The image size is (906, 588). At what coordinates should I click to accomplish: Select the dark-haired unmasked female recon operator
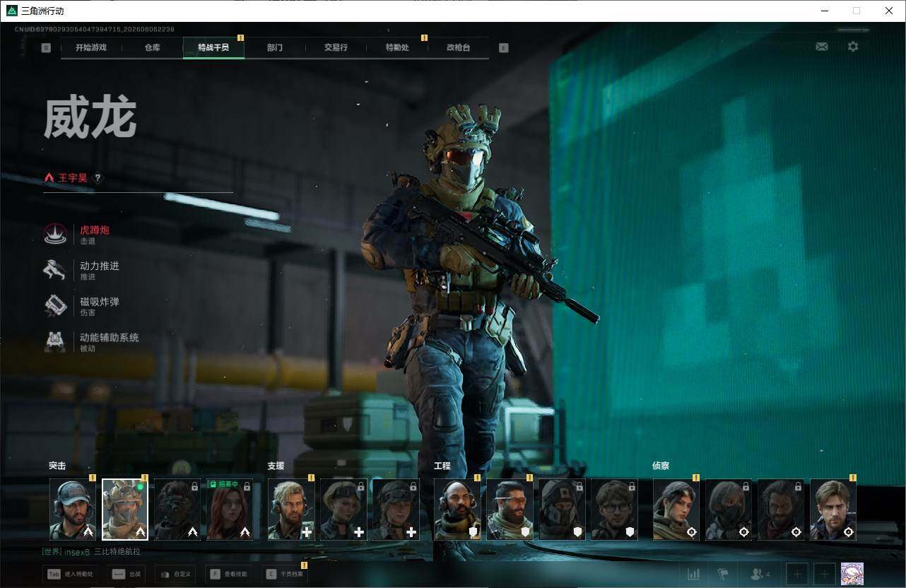tap(676, 510)
